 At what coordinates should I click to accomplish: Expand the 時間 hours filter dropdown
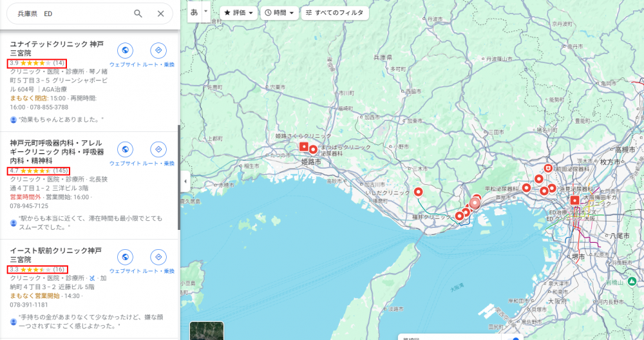tap(280, 13)
